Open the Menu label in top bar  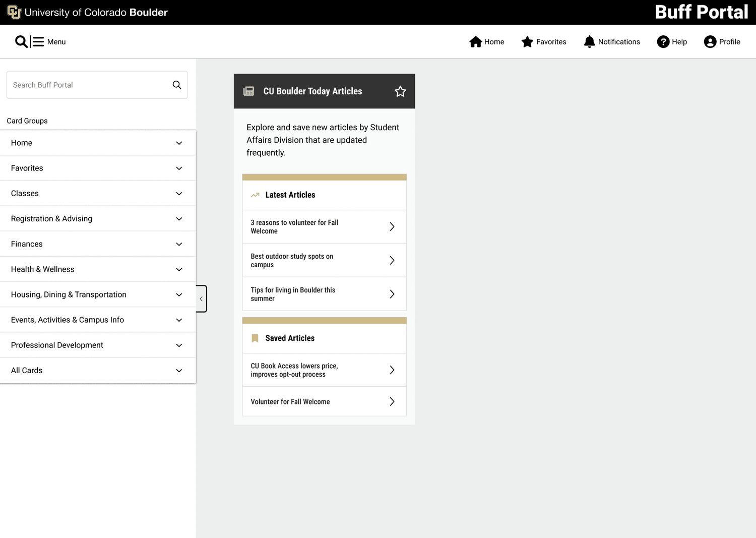coord(56,42)
